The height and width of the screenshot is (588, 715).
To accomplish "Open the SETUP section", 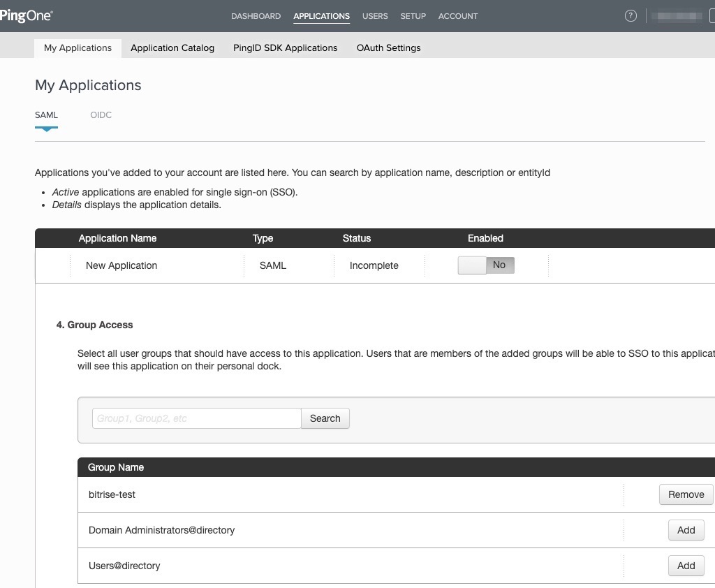I will tap(413, 15).
